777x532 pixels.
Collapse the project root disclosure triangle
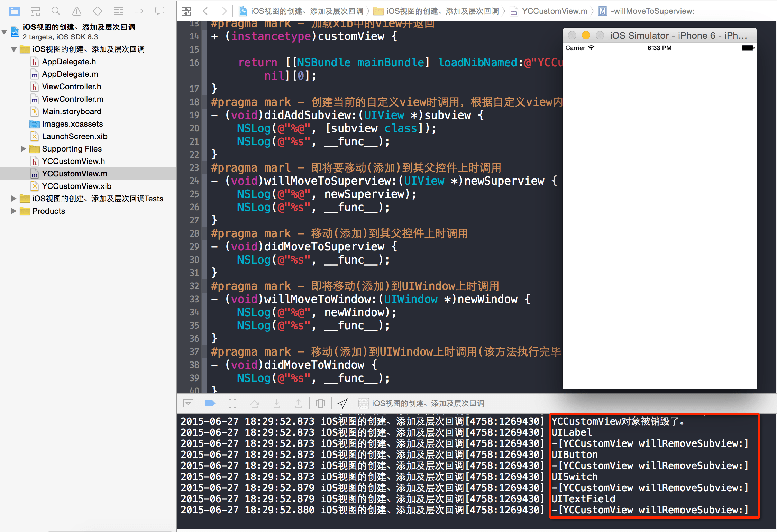pos(4,32)
